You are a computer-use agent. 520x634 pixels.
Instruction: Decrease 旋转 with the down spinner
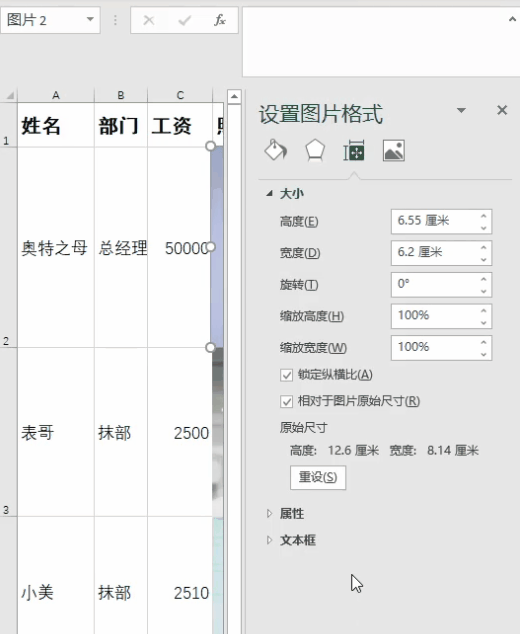click(x=484, y=291)
